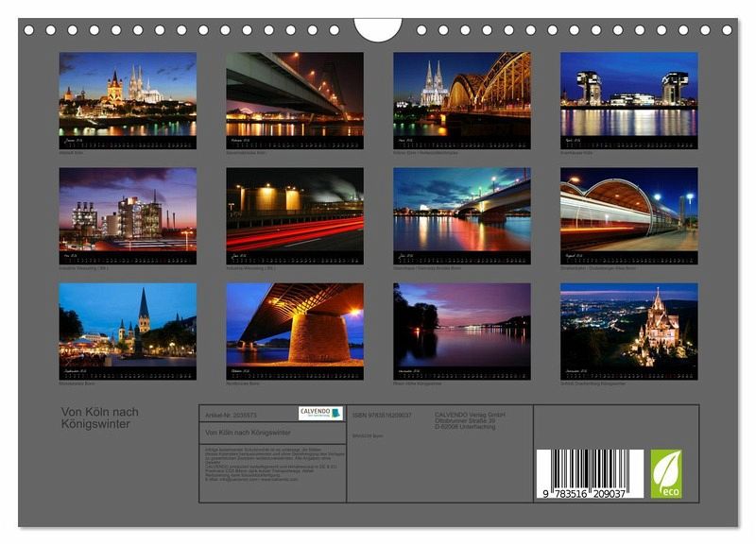756x545 pixels.
Task: Click the Artikel-Nr. 2035573 label
Action: [x=231, y=415]
